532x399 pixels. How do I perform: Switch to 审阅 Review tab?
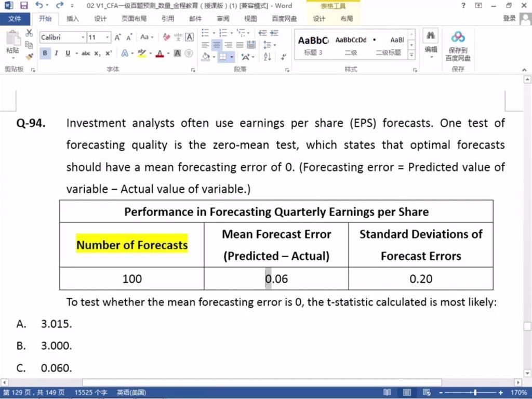[223, 19]
